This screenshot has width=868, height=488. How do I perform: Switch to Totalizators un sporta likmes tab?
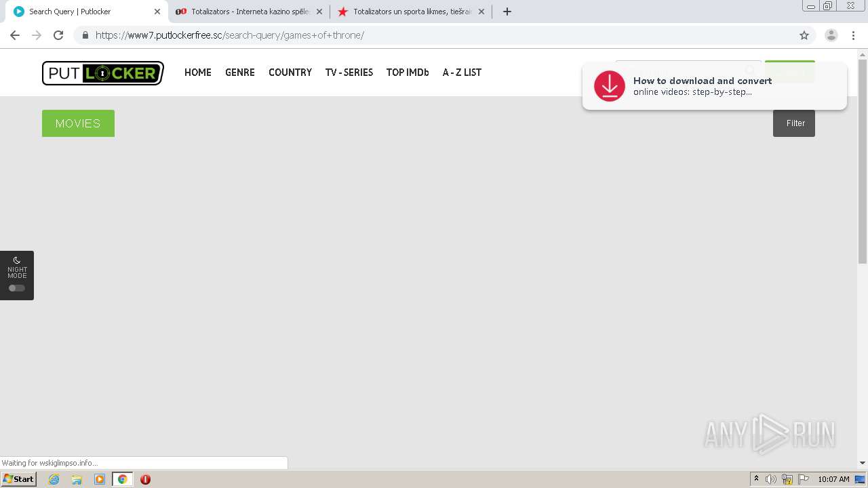pyautogui.click(x=411, y=12)
